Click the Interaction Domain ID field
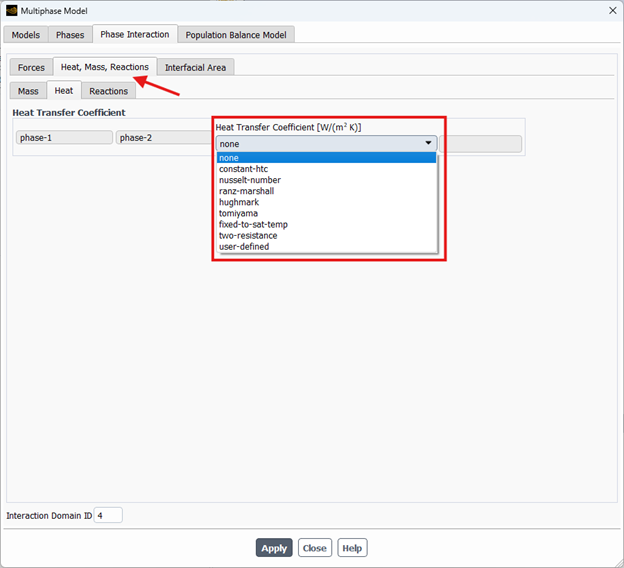 tap(108, 515)
